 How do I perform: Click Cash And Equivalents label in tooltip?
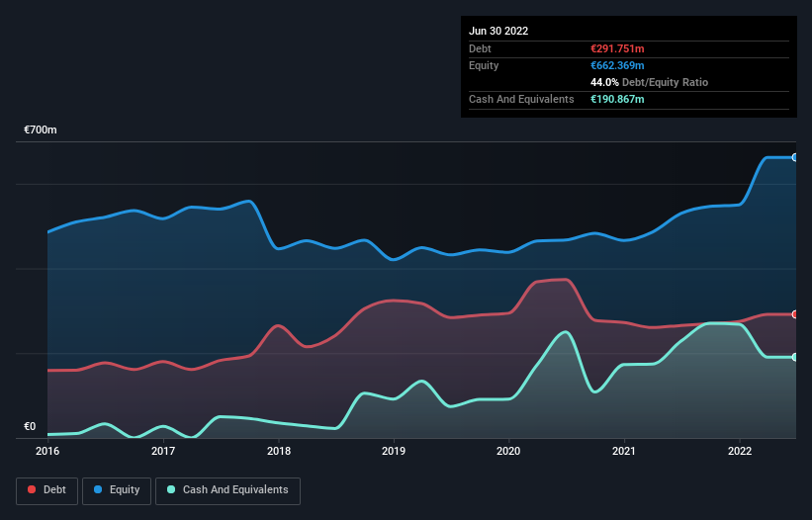point(521,99)
